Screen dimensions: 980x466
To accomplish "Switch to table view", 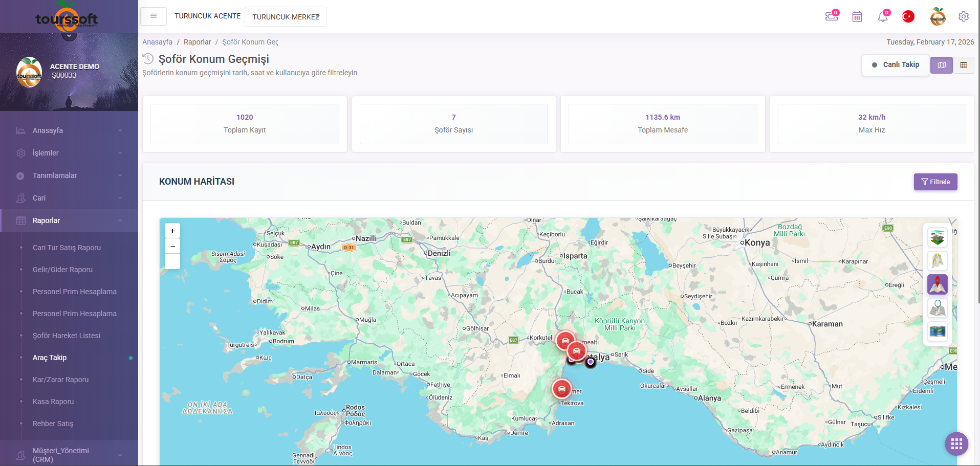I will click(x=964, y=65).
